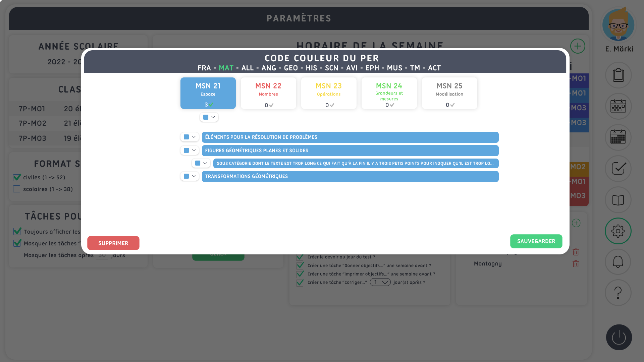The image size is (644, 362).
Task: Open the checkmark tasks icon in sidebar
Action: 618,169
